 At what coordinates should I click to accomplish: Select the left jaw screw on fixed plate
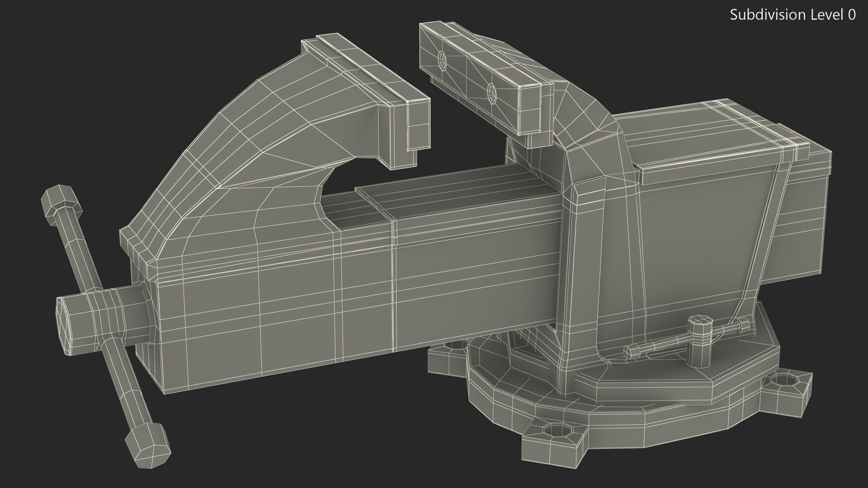[x=442, y=60]
